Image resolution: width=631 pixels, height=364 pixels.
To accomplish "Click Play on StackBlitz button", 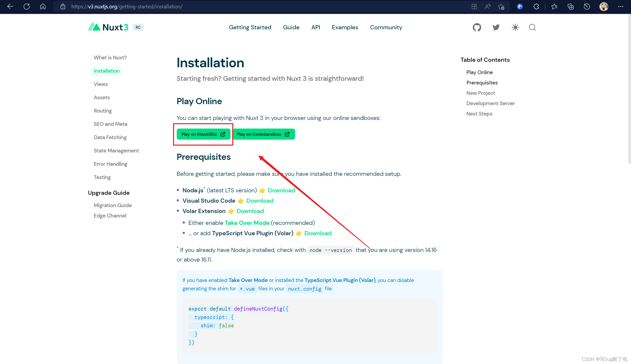I will [203, 134].
